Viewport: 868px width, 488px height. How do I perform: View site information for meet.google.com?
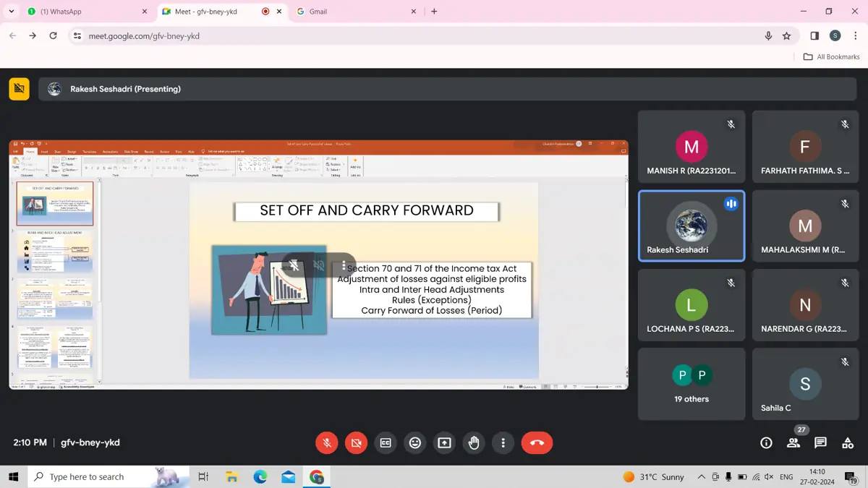(x=78, y=35)
